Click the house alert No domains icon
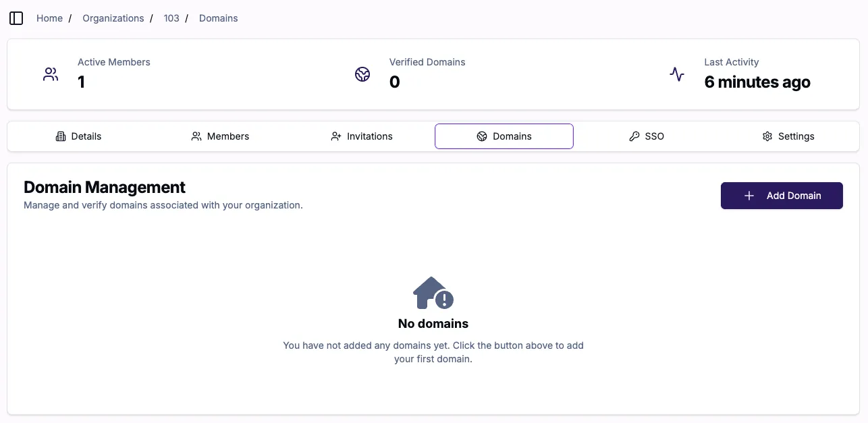 pyautogui.click(x=433, y=293)
